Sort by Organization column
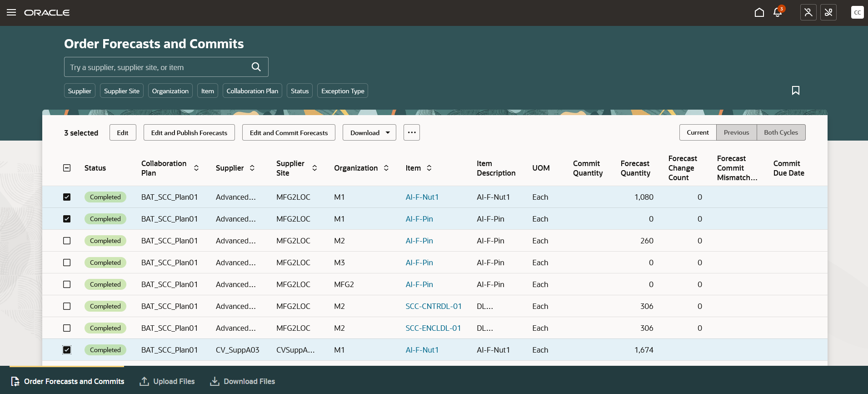Image resolution: width=868 pixels, height=394 pixels. (386, 168)
